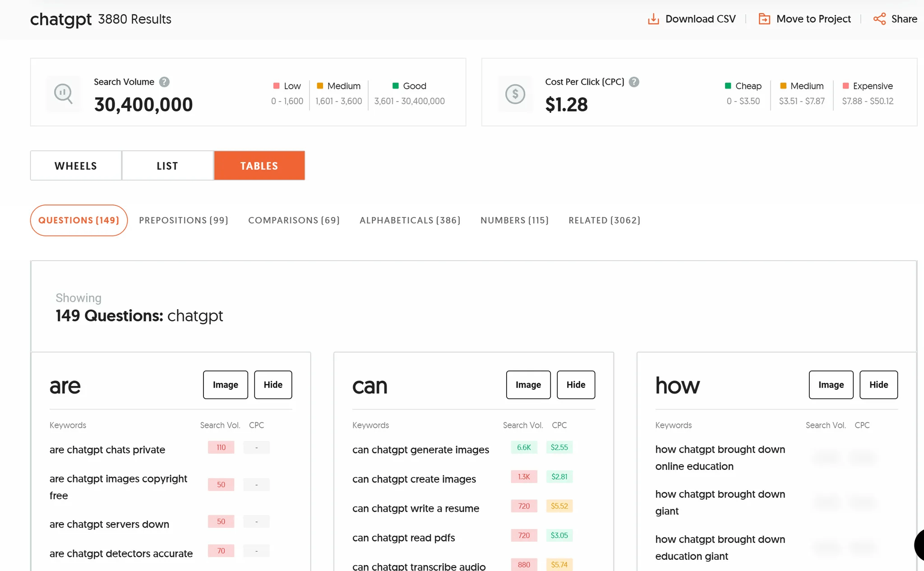Click the 6.6K search volume badge

(x=524, y=447)
